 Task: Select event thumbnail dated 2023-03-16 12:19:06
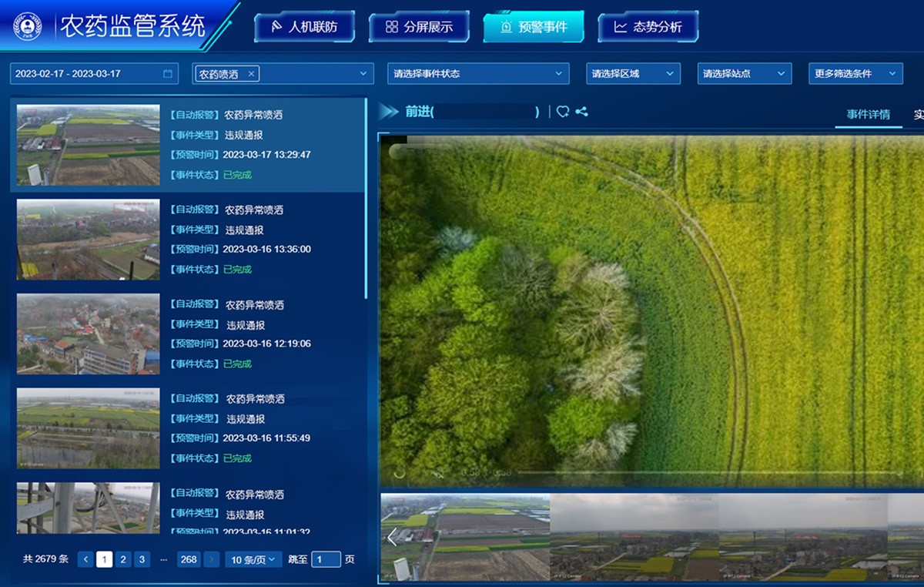tap(89, 334)
